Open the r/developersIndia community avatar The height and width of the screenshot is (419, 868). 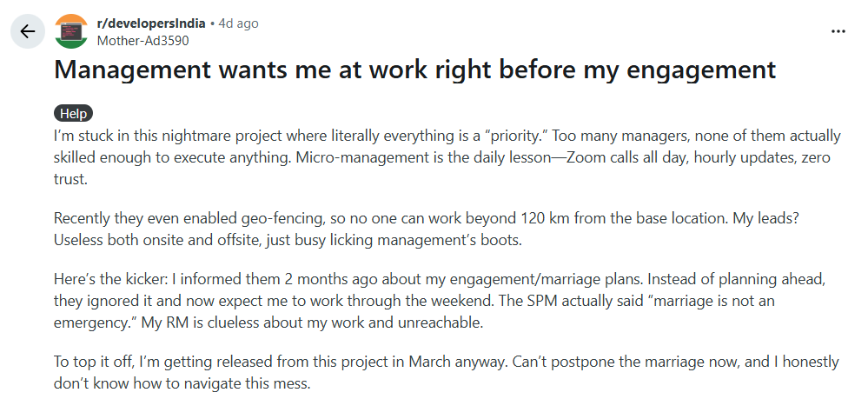pos(71,32)
